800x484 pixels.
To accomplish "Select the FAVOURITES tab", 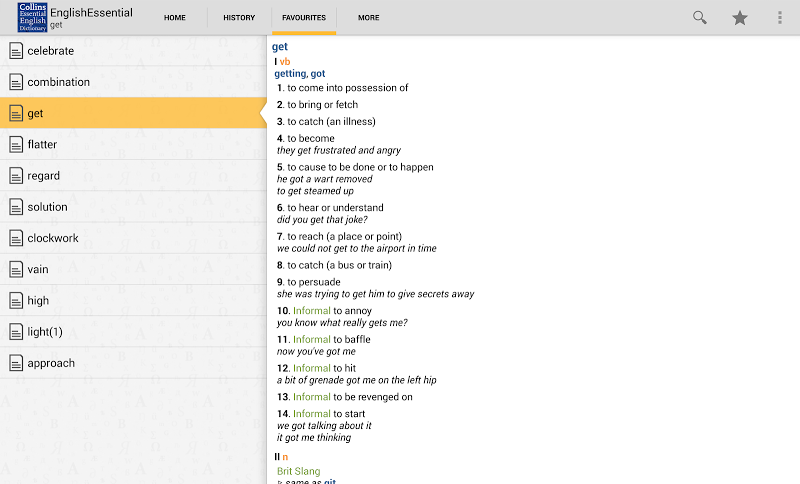I will [304, 17].
